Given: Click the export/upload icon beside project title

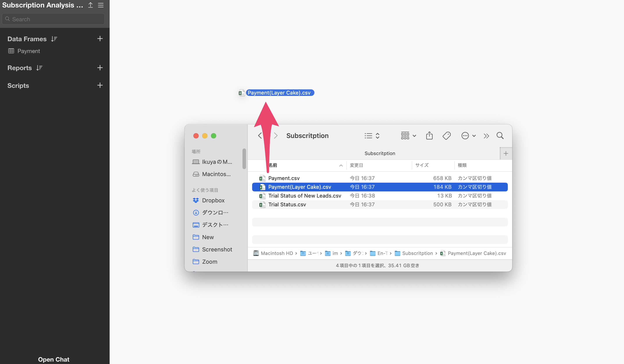Looking at the screenshot, I should coord(90,5).
